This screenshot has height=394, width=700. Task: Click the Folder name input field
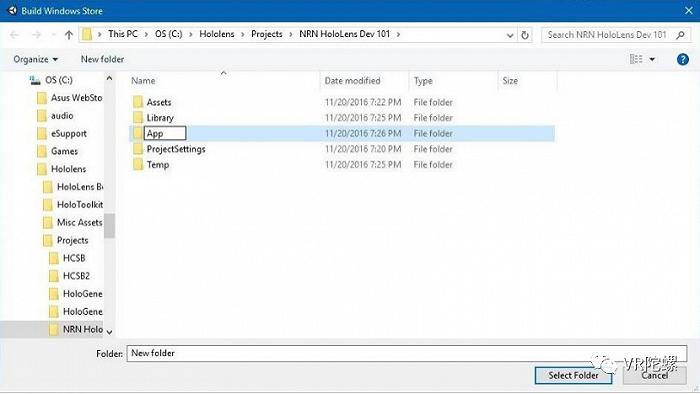(x=407, y=353)
